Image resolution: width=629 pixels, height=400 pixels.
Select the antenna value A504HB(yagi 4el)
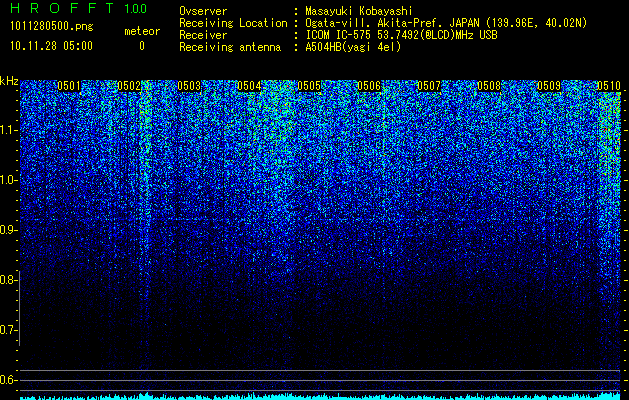tap(353, 47)
